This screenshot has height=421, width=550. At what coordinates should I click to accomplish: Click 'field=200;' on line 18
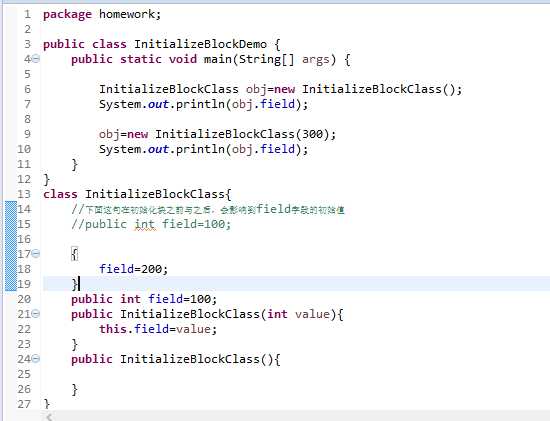[133, 269]
